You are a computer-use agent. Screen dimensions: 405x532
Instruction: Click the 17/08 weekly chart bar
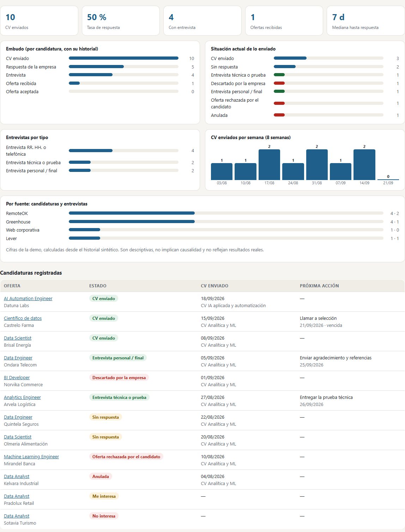click(x=269, y=165)
